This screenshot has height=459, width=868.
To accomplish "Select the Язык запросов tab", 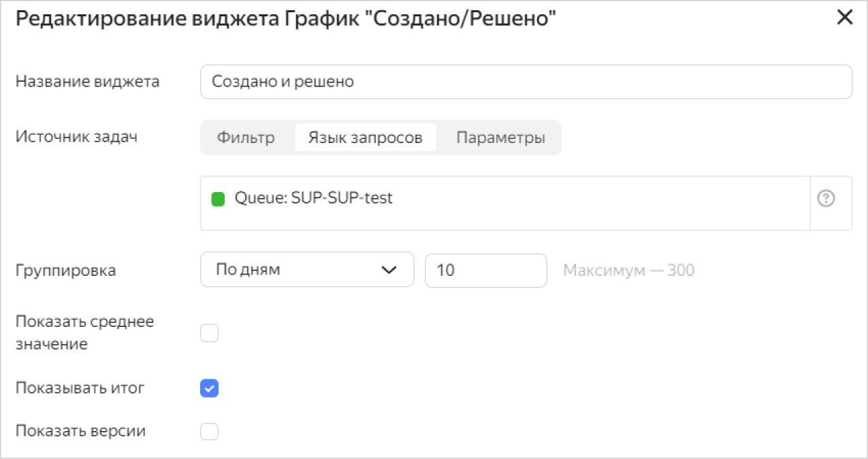I will click(365, 138).
